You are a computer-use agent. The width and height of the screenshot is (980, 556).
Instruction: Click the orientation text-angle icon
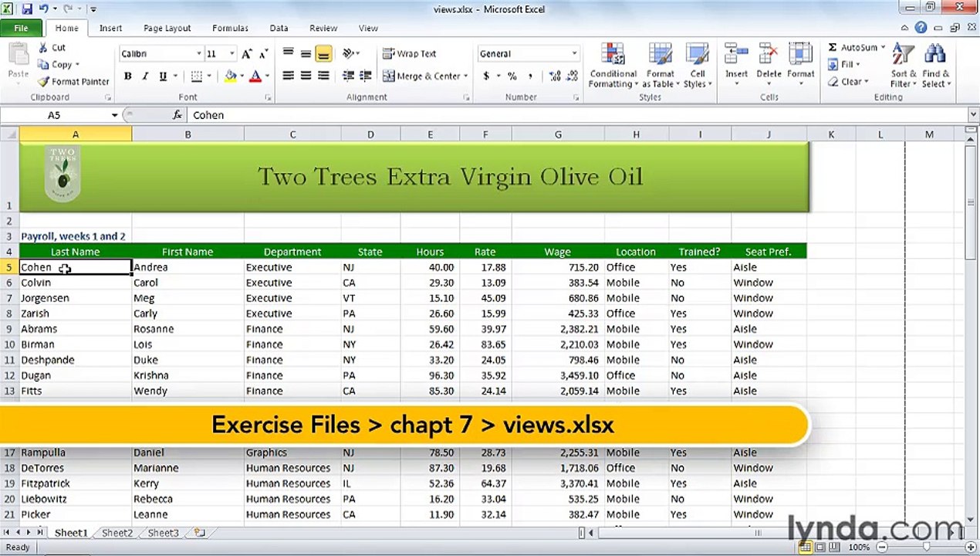(348, 53)
